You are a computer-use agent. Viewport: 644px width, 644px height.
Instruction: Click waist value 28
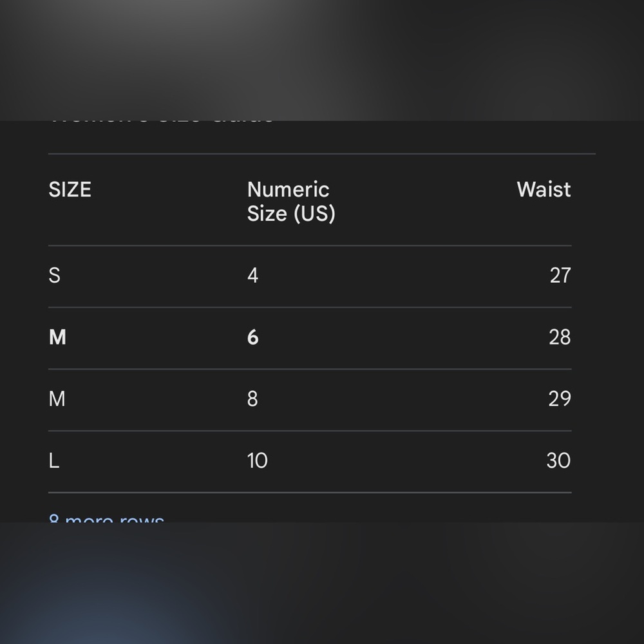(560, 337)
